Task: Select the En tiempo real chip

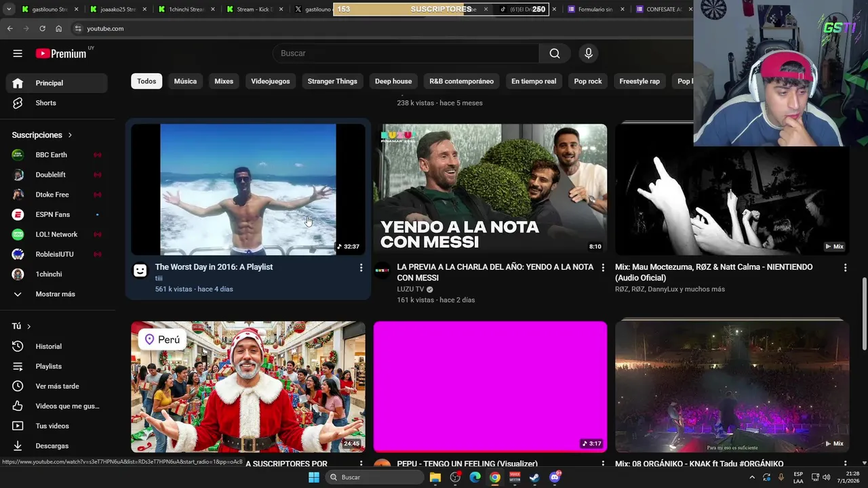Action: [x=534, y=81]
